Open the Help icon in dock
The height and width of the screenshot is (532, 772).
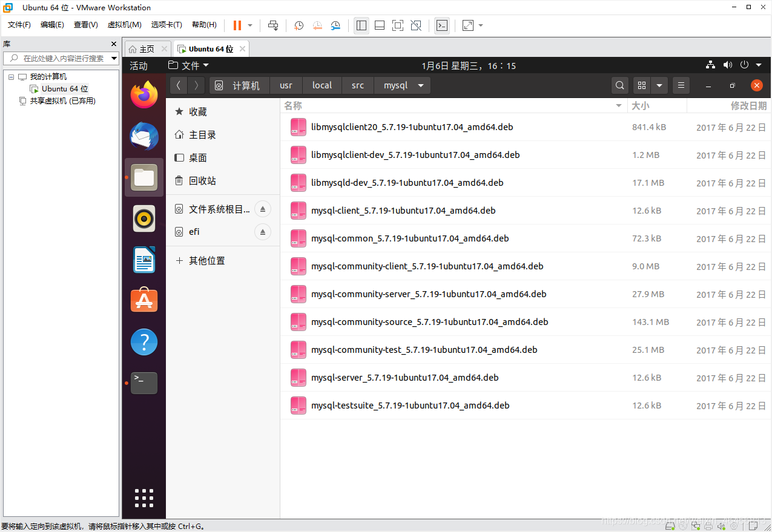[144, 342]
